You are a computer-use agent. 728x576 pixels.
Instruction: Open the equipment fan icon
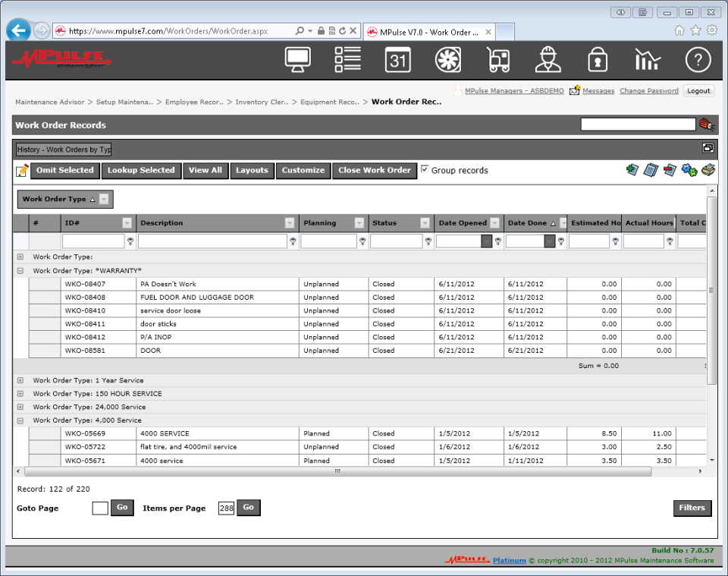click(x=448, y=60)
